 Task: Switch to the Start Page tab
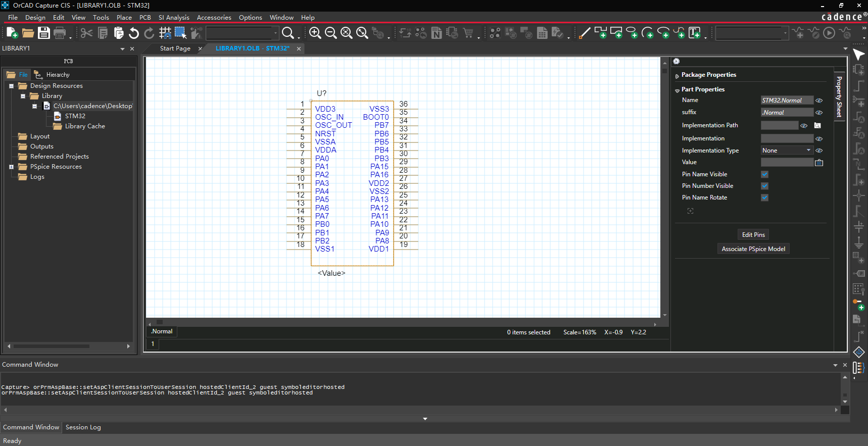click(175, 48)
